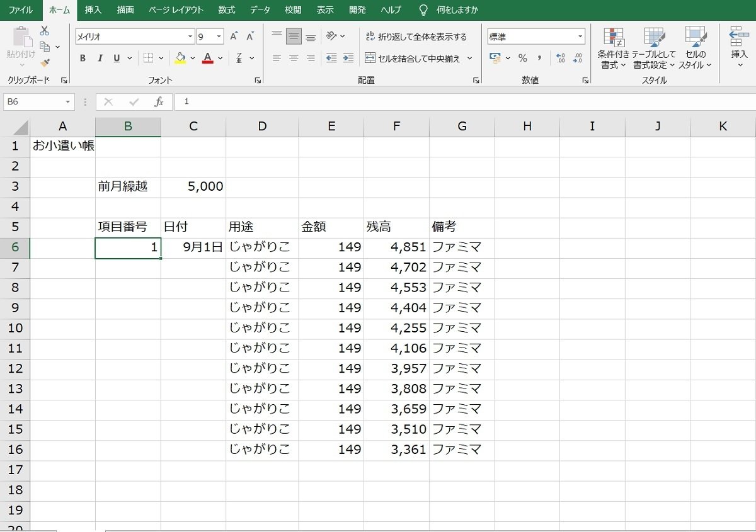
Task: Apply italic formatting
Action: tap(100, 58)
